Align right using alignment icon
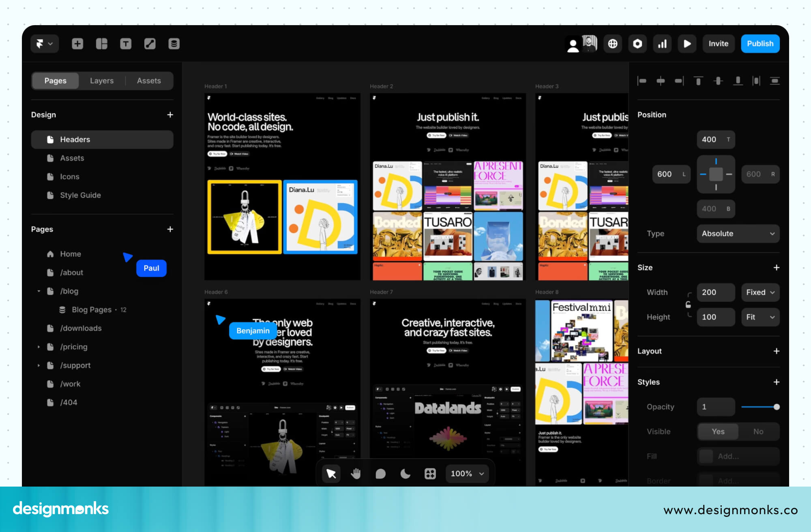This screenshot has width=811, height=532. (x=679, y=81)
